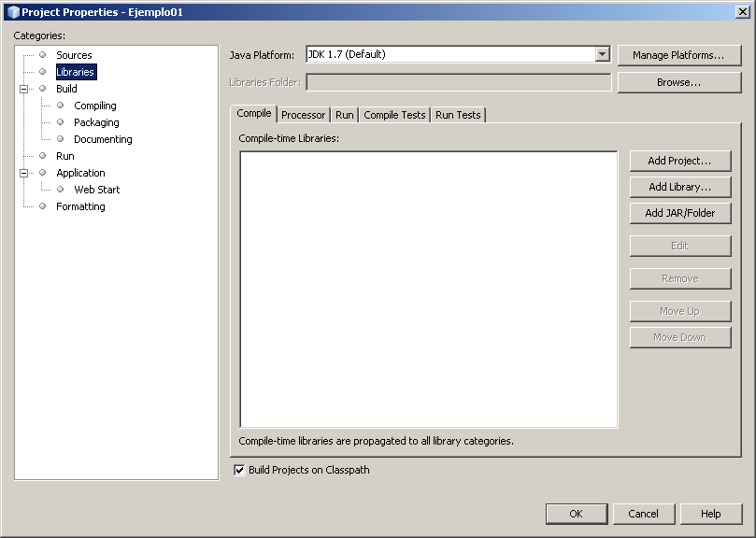Click the Cancel button
This screenshot has height=538, width=756.
[x=643, y=514]
